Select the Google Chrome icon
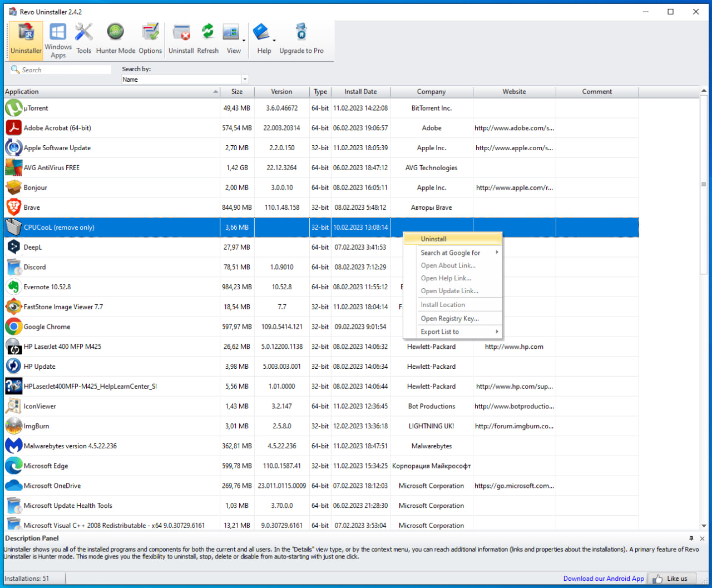Image resolution: width=712 pixels, height=588 pixels. (x=13, y=327)
